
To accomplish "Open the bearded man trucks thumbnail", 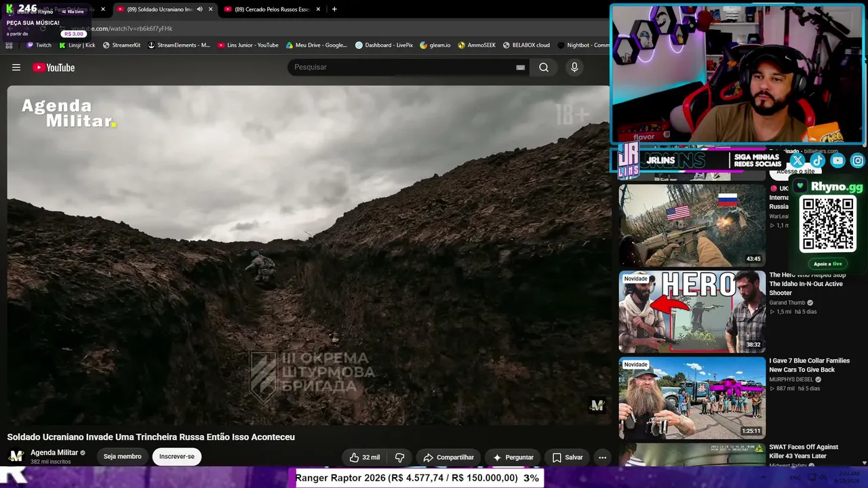I will click(692, 398).
